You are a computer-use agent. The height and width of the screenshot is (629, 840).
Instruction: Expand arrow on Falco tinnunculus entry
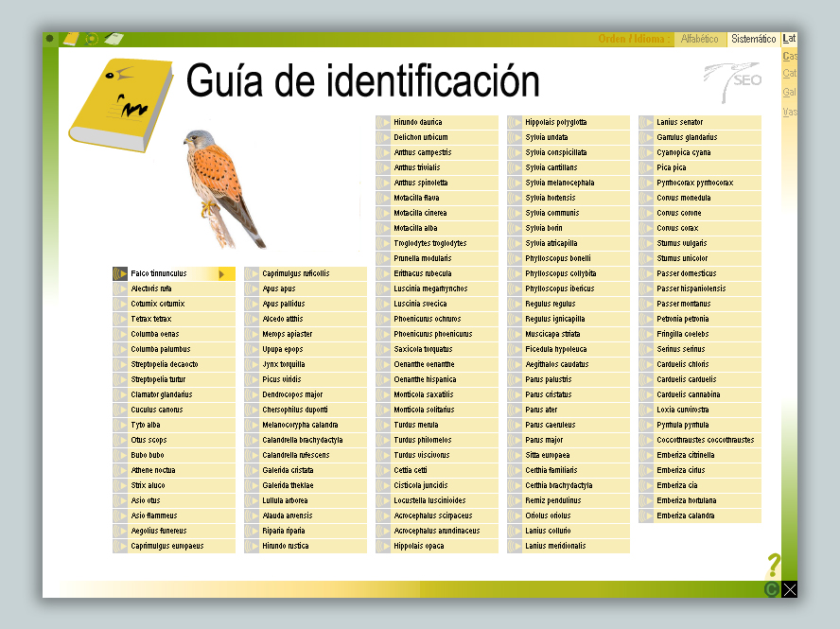point(222,273)
